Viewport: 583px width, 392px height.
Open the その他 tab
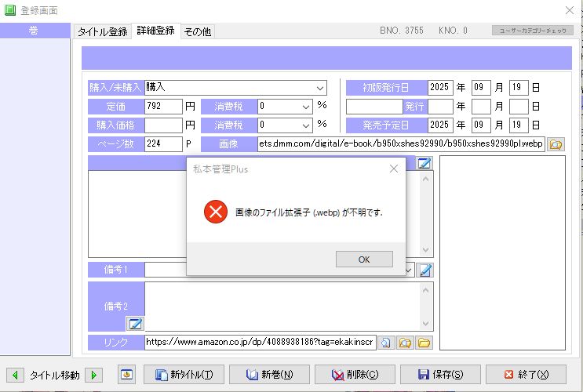[197, 31]
